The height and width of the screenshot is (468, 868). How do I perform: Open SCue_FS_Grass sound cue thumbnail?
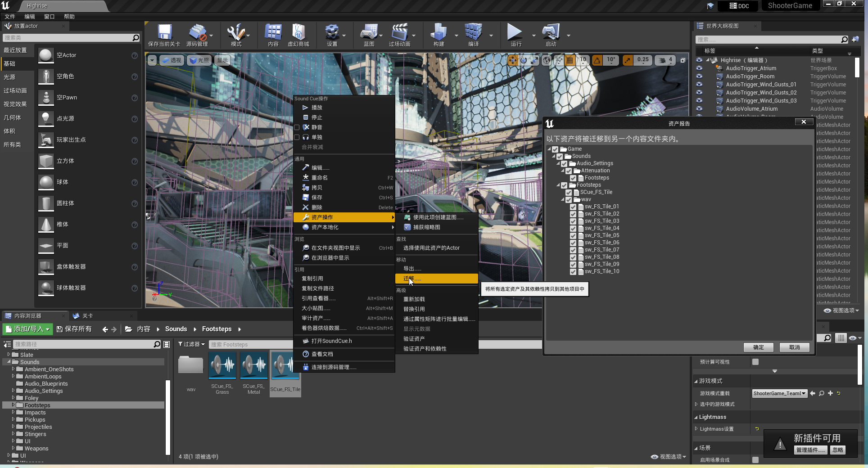222,365
